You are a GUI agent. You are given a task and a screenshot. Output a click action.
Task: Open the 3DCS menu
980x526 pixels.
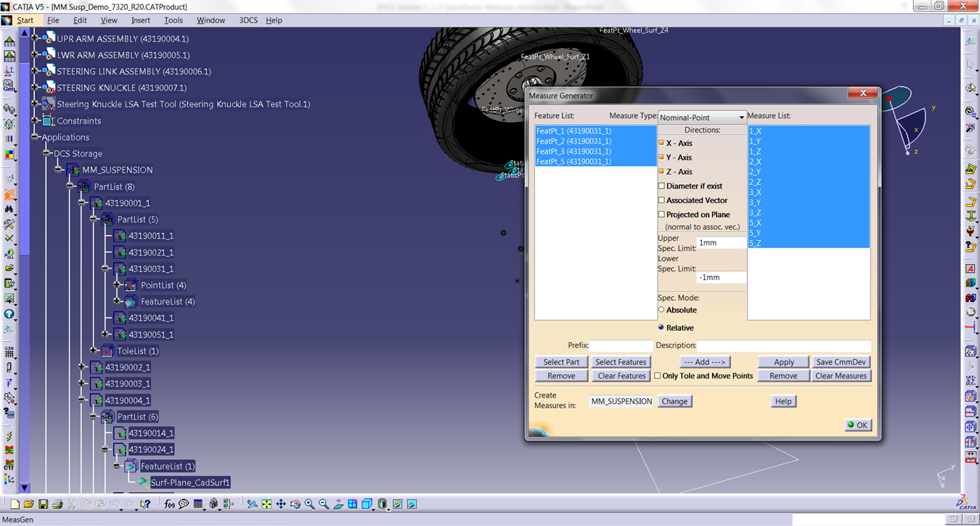coord(248,20)
